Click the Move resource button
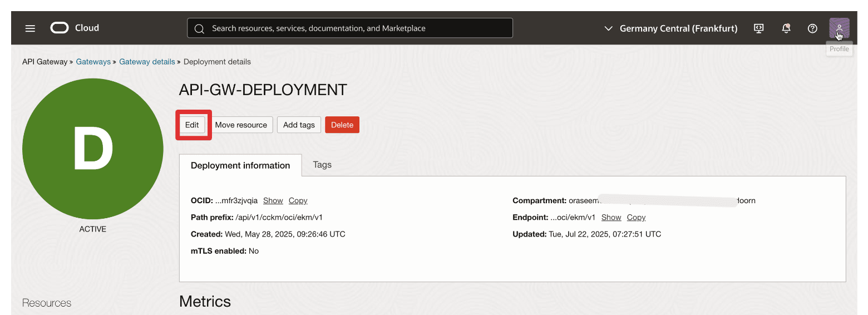The image size is (868, 315). (x=241, y=125)
